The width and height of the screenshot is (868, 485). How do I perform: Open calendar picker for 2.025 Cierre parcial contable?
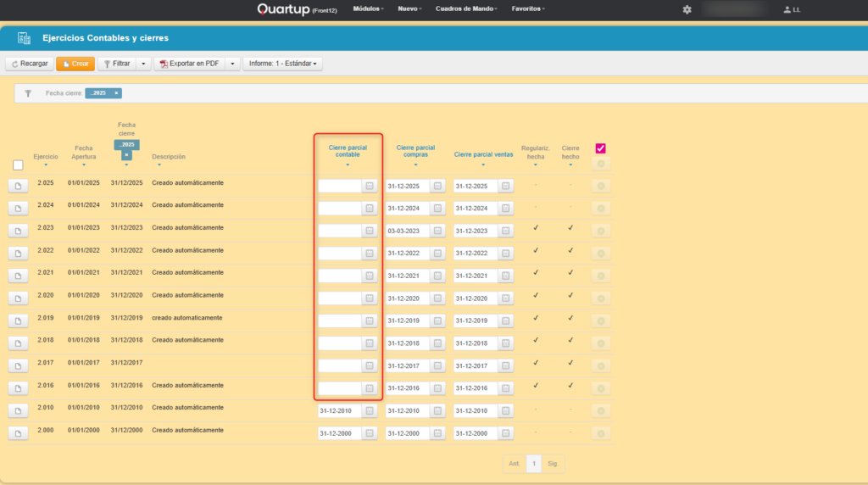tap(370, 186)
